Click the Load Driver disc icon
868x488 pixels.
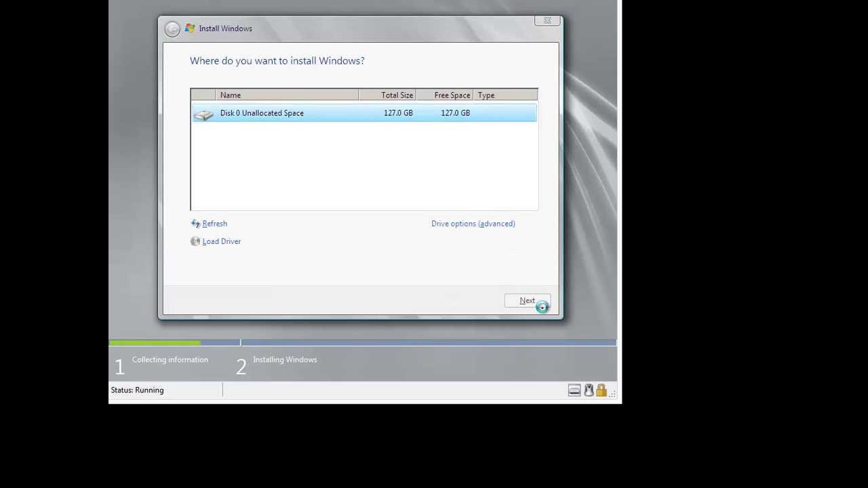(195, 241)
